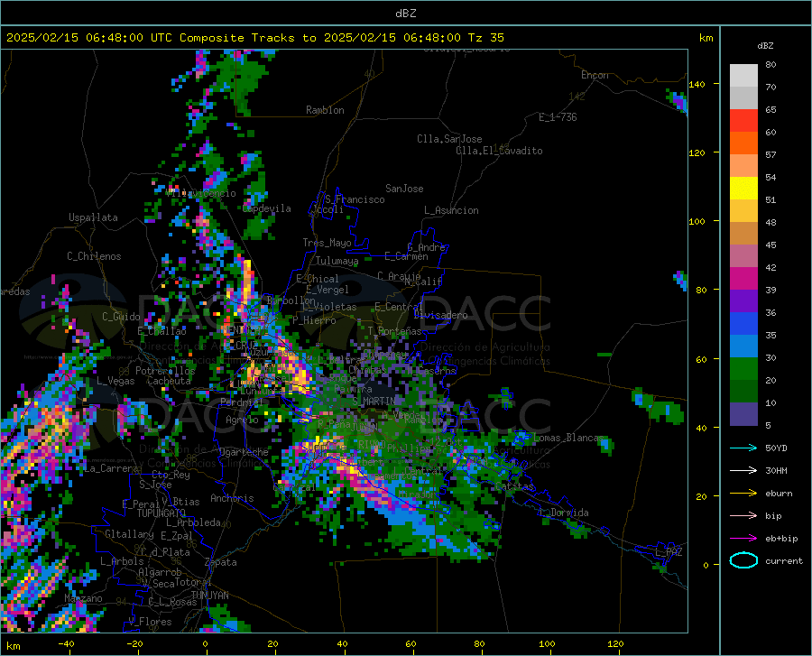The image size is (812, 656).
Task: Click the 140 tick on the vertical axis
Action: click(x=697, y=84)
